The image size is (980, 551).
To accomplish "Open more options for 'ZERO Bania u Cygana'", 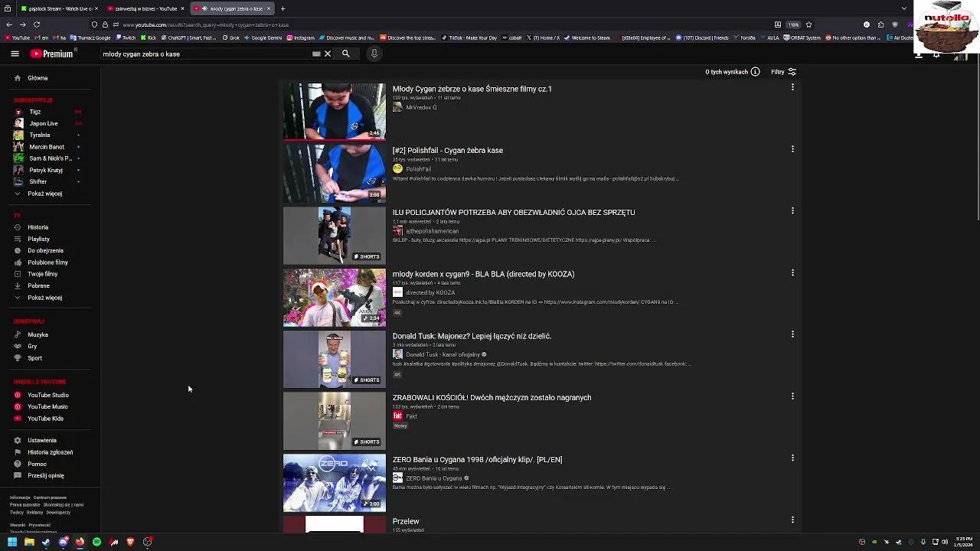I will pos(792,458).
